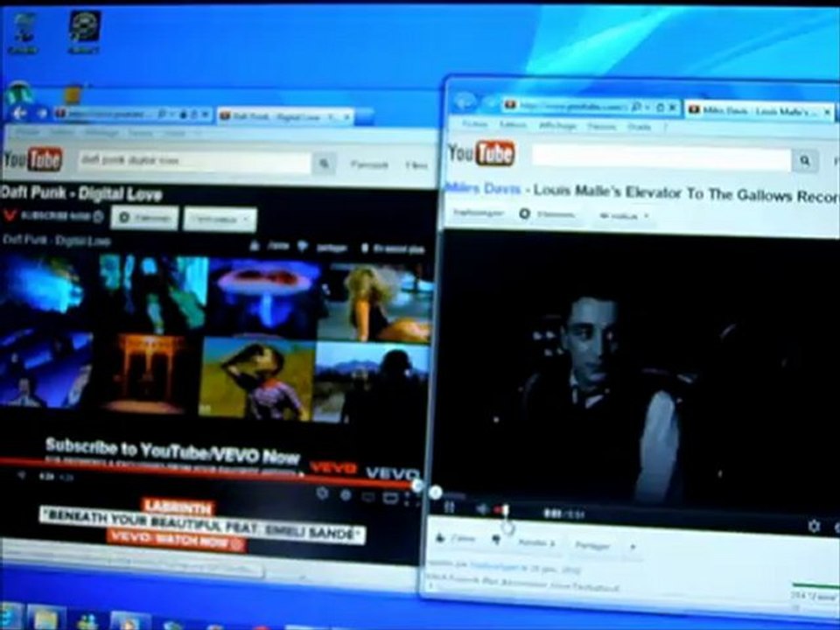840x630 pixels.
Task: Click the Daft Punk video thumbnail grid
Action: [214, 338]
